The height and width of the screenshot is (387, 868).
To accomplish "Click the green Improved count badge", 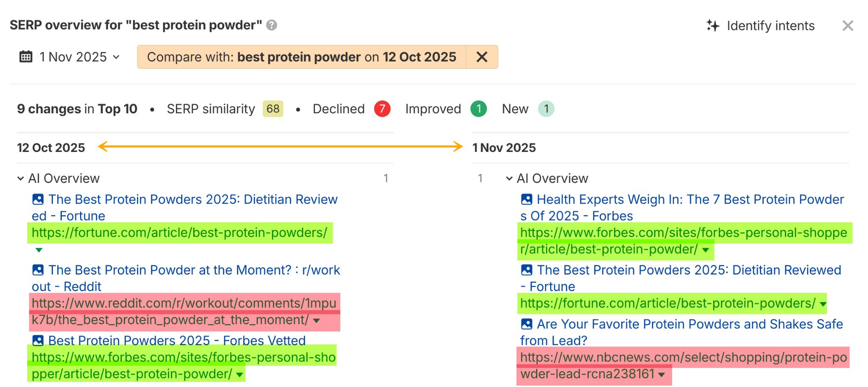I will (x=479, y=109).
